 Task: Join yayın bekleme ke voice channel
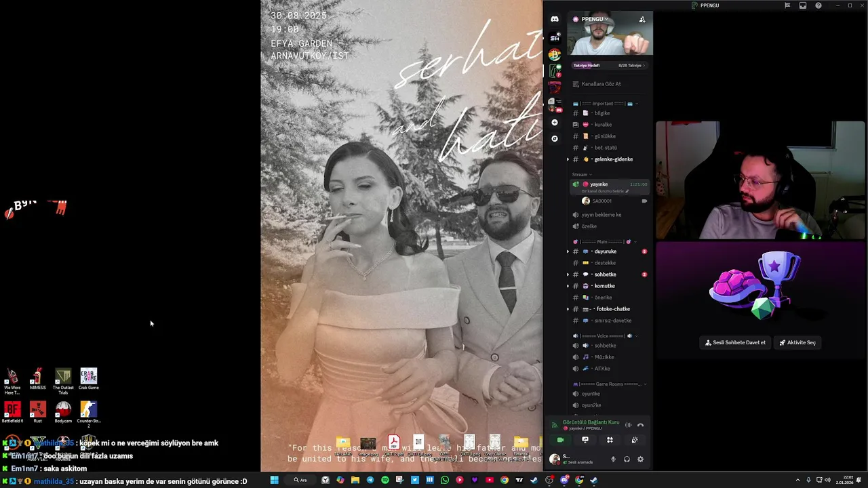click(x=610, y=215)
